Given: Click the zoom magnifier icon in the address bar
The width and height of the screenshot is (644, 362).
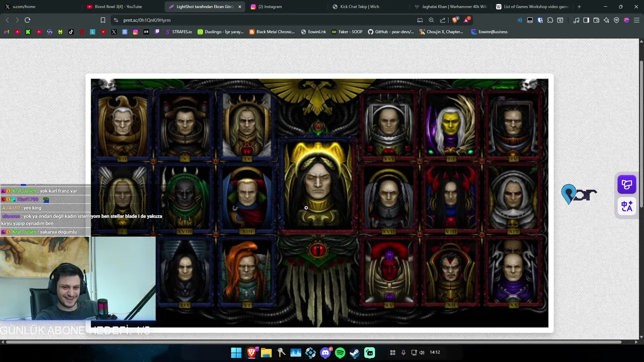Looking at the screenshot, I should click(x=431, y=20).
